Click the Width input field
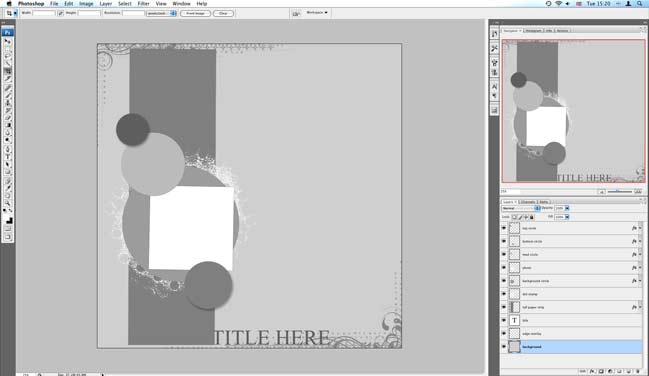The image size is (649, 376). (x=44, y=13)
